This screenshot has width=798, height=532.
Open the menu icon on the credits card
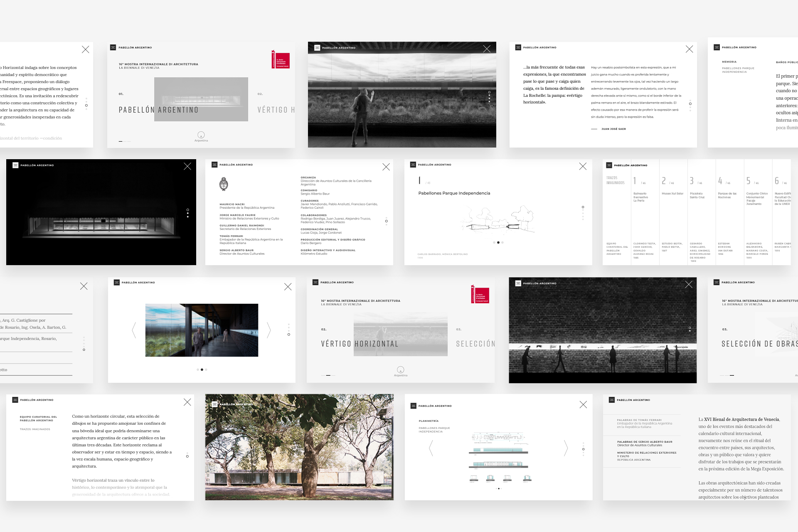[x=214, y=165]
